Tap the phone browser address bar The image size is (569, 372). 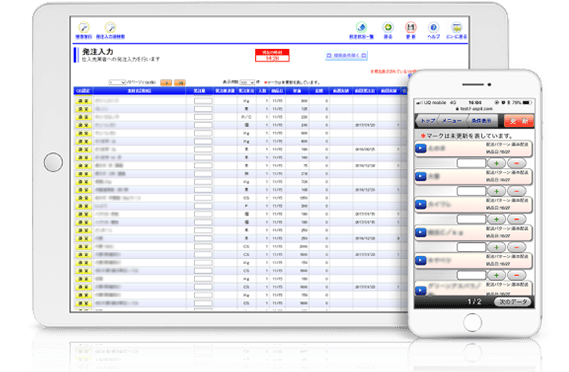474,109
